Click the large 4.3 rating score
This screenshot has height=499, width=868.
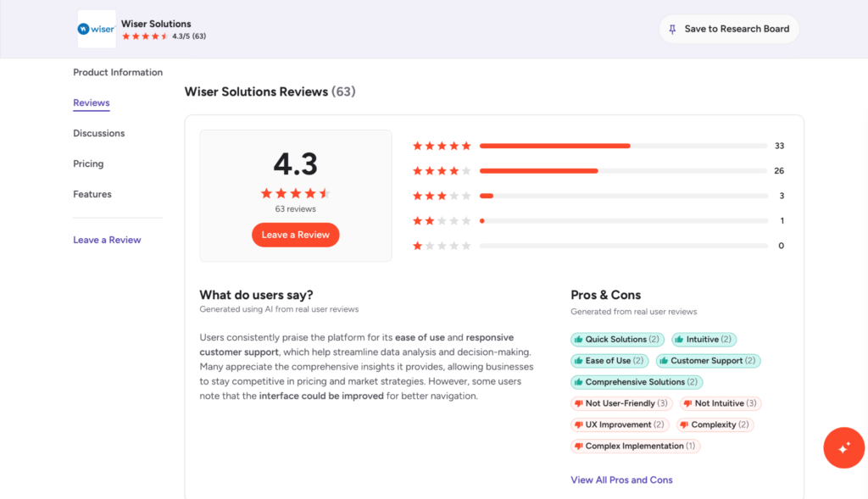point(296,164)
